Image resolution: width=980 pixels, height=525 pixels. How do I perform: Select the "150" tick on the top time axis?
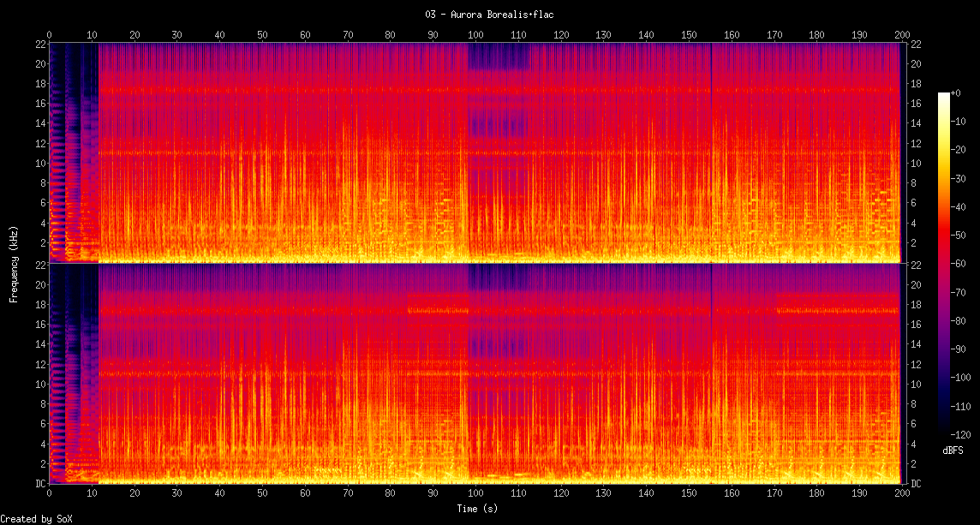pyautogui.click(x=689, y=35)
